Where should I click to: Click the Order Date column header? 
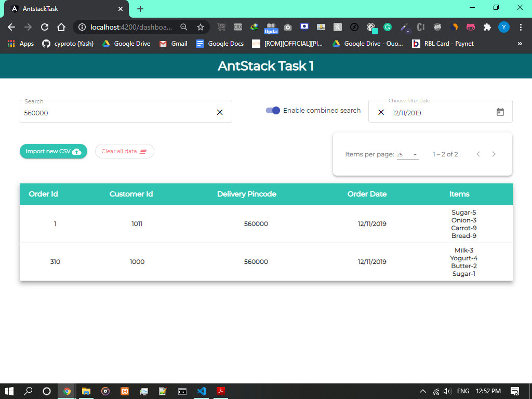click(x=367, y=194)
